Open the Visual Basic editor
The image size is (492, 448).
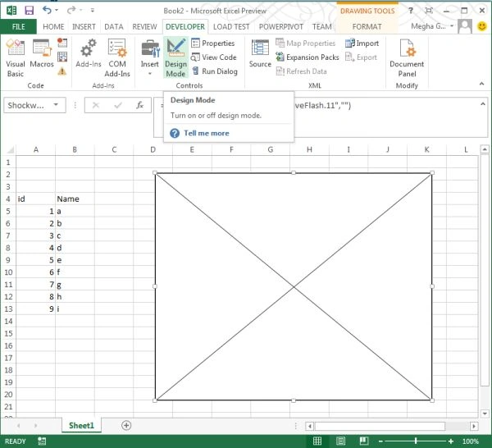[16, 58]
